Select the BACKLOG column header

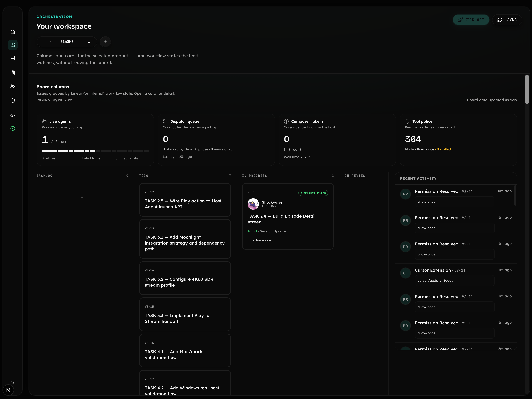(44, 176)
